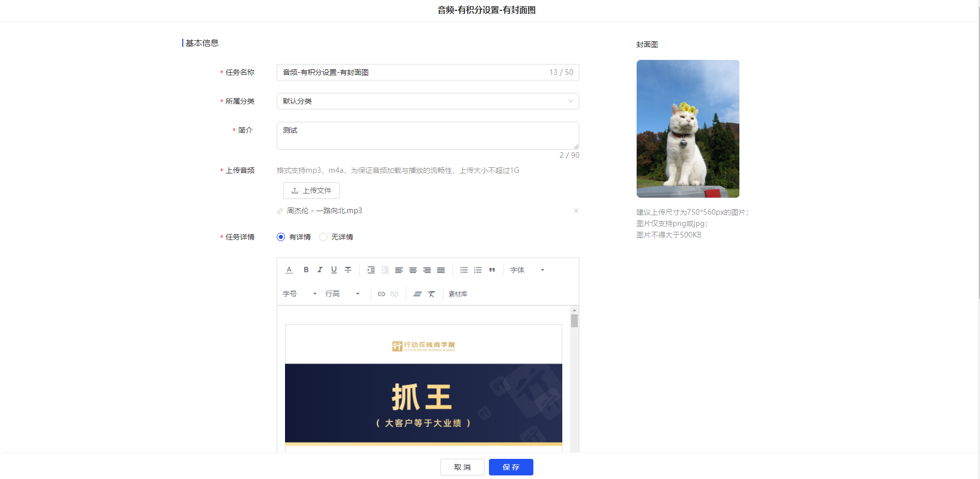
Task: Insert bulleted list
Action: click(464, 270)
